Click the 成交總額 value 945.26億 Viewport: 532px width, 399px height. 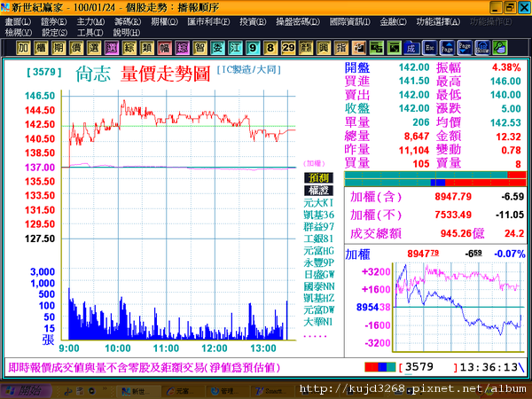(462, 233)
